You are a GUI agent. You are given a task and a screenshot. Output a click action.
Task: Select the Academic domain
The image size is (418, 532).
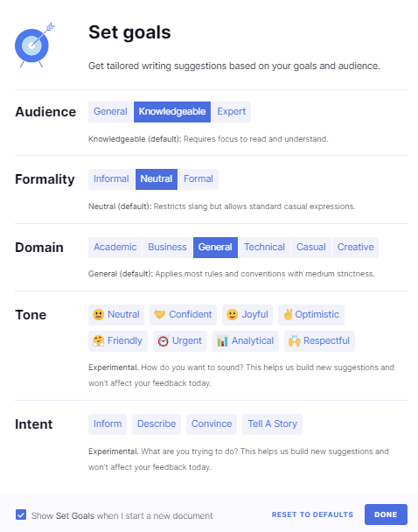[x=115, y=248]
